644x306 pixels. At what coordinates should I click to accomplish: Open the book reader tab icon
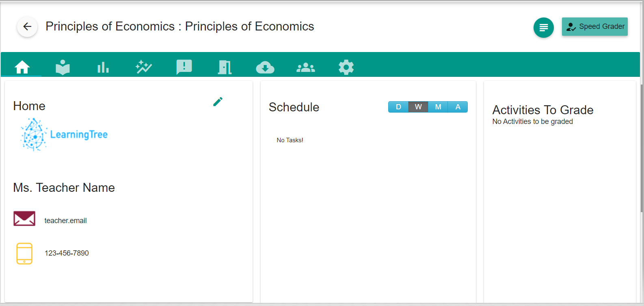click(x=63, y=67)
